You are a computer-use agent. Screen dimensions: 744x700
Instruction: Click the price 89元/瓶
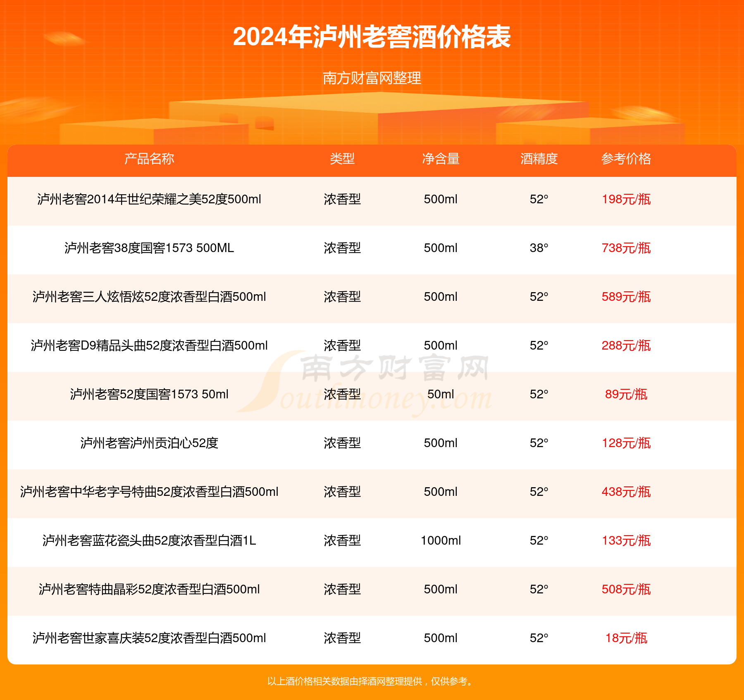coord(626,394)
